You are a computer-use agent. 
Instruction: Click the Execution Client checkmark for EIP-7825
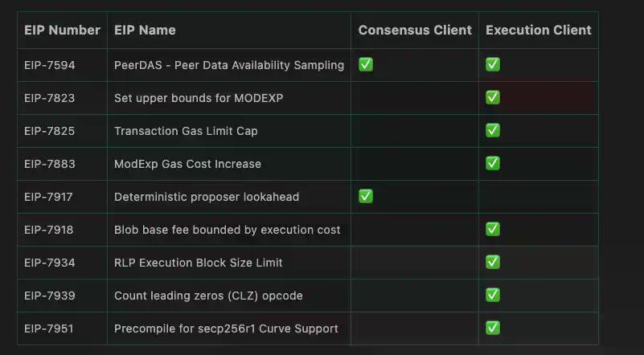[493, 130]
